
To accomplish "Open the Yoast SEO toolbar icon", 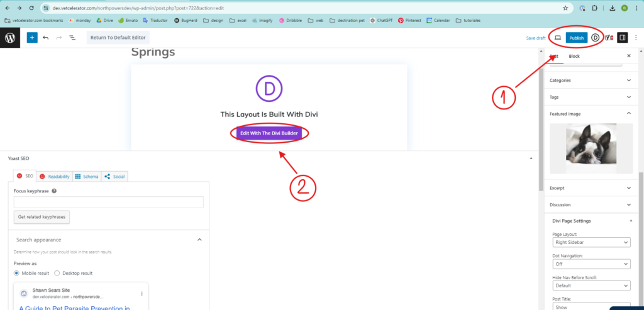I will click(x=609, y=38).
